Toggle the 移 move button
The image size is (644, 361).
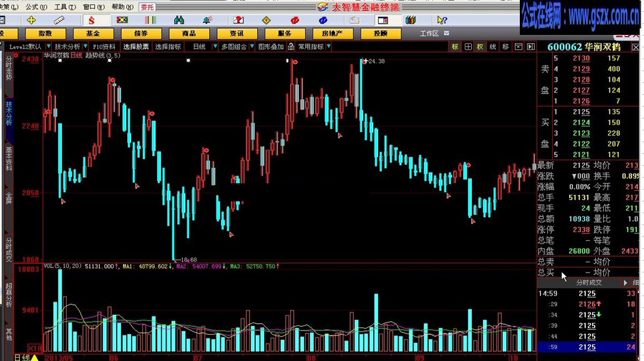505,47
